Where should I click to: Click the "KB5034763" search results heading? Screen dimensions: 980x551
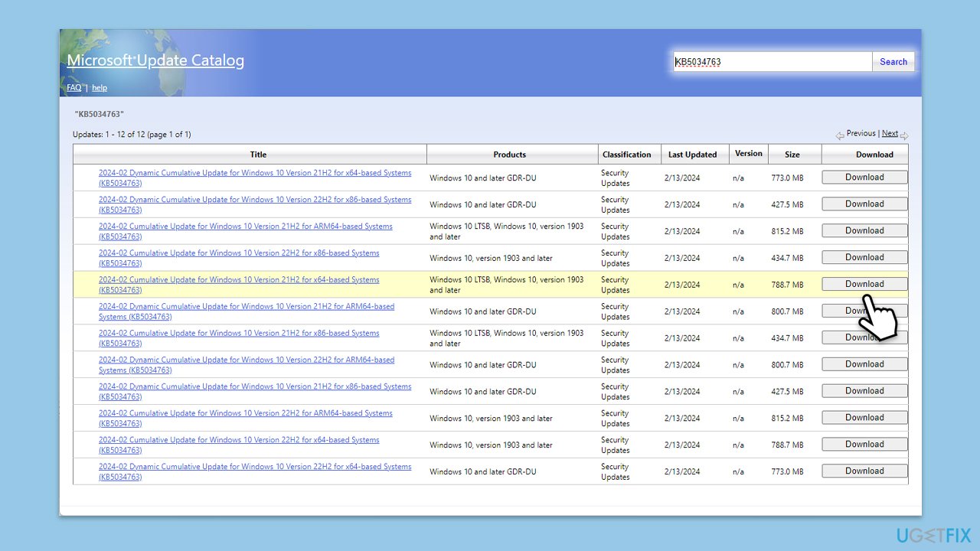pos(99,114)
